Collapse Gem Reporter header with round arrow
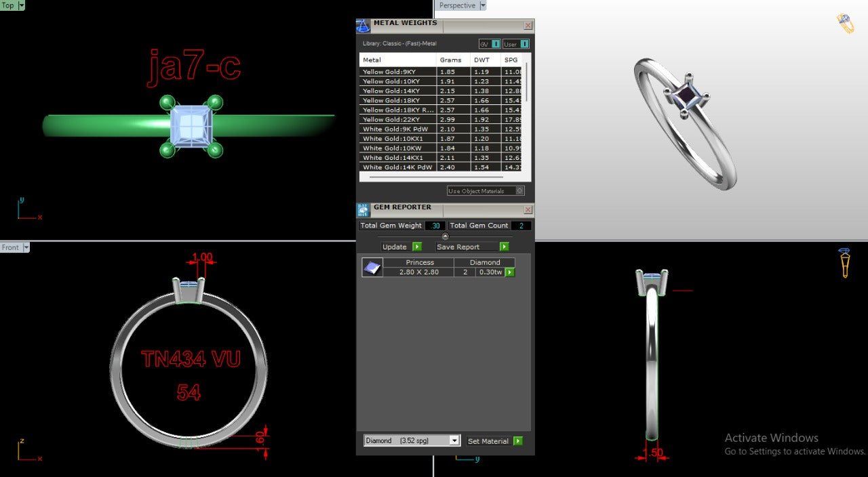This screenshot has width=868, height=477. coord(445,236)
